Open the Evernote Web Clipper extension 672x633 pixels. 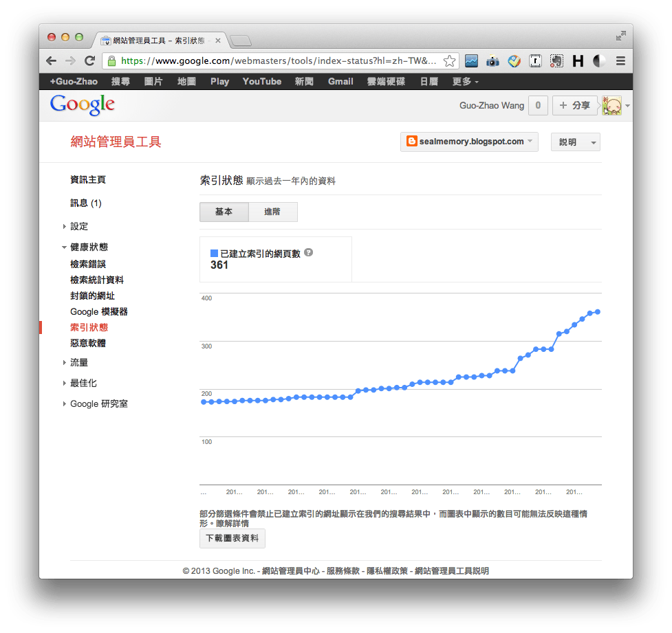(556, 60)
